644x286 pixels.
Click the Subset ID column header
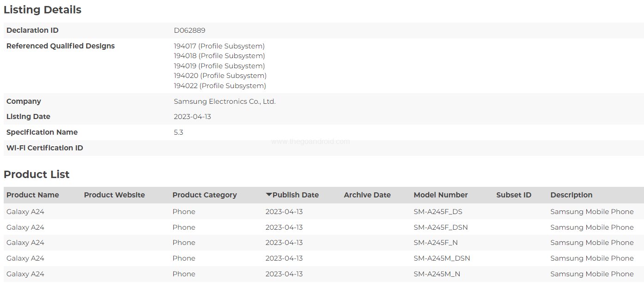coord(513,195)
